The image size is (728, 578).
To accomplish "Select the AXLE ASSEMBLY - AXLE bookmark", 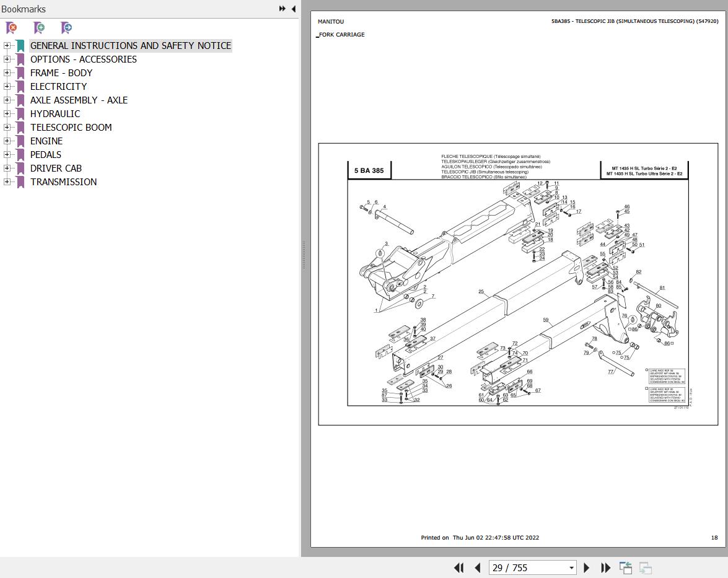I will tap(79, 100).
